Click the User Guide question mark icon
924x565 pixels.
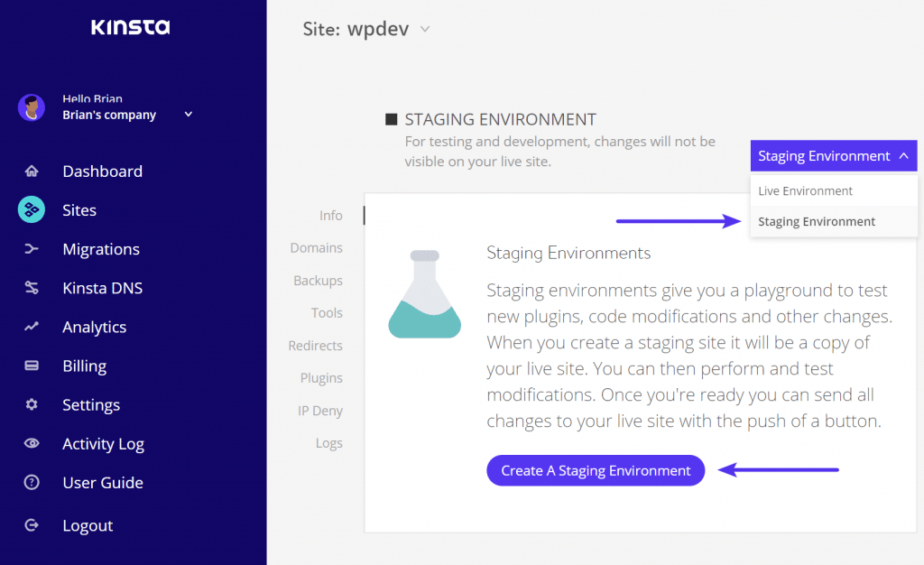click(32, 483)
